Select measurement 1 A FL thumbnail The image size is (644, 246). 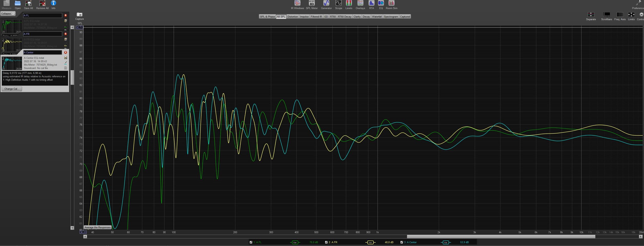coord(12,26)
